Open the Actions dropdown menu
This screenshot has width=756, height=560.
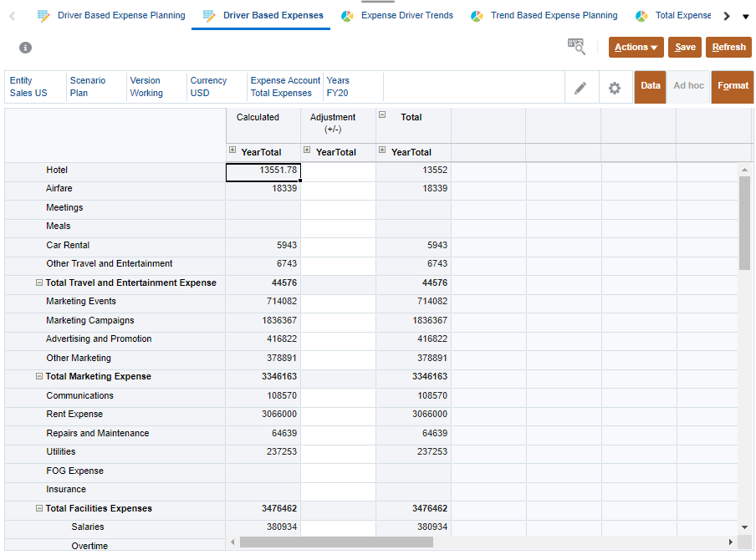coord(636,48)
